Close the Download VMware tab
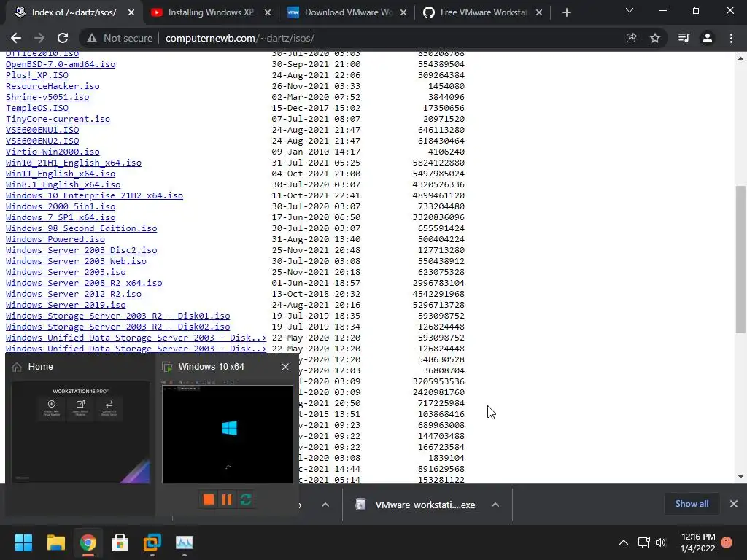 [403, 13]
